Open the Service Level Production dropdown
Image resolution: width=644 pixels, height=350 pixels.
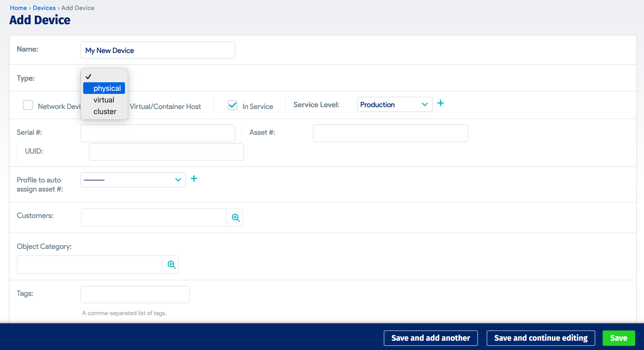(x=394, y=105)
